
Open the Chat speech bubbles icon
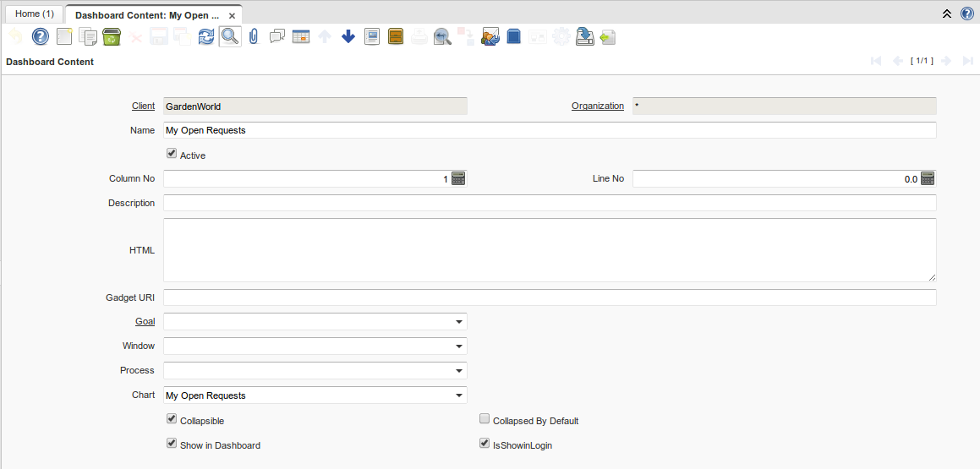pos(277,37)
